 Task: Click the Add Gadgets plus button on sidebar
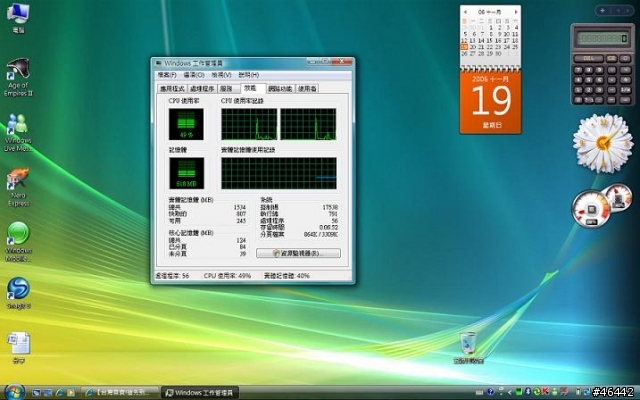point(602,11)
